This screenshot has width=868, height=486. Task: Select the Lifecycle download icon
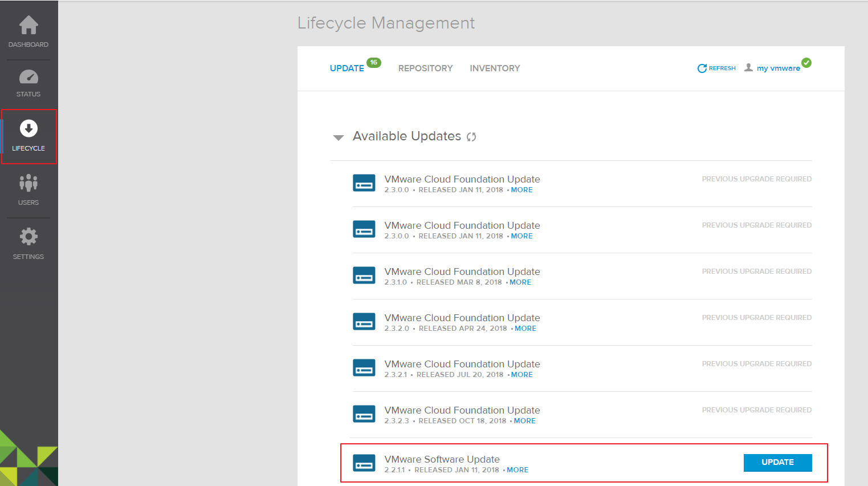click(x=28, y=129)
